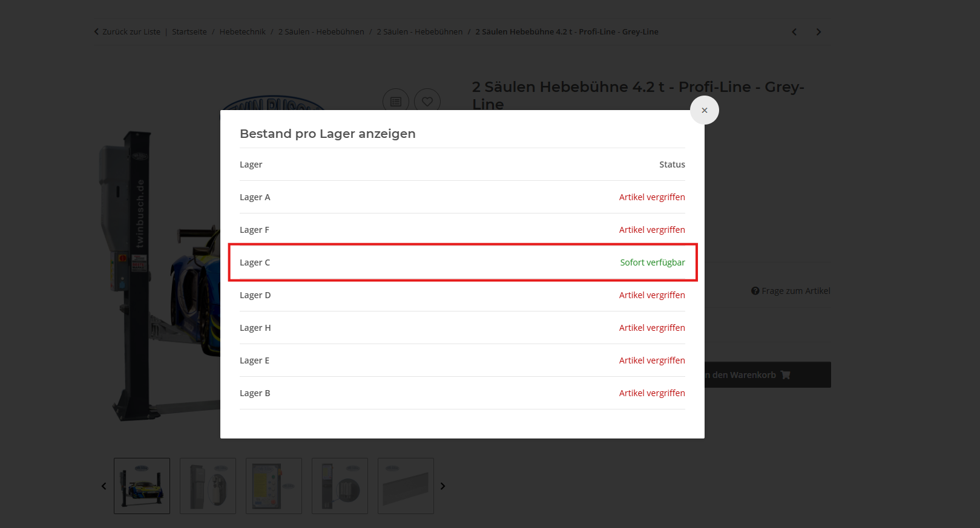Click 'Sofort verfügbar' status for Lager C

(x=652, y=262)
